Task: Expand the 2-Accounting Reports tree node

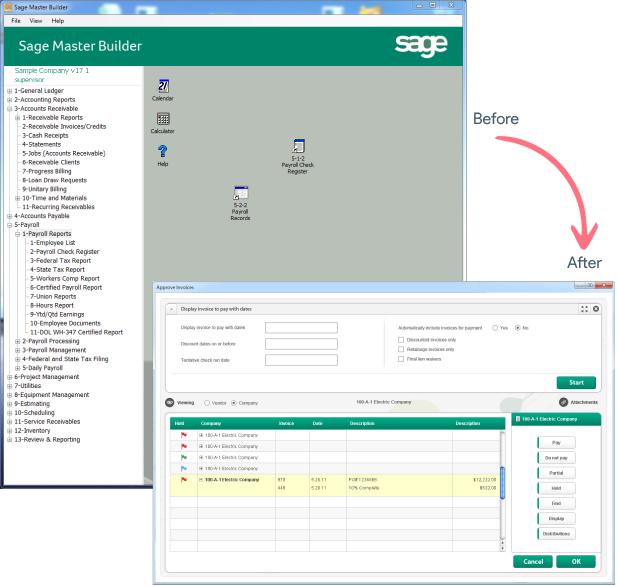Action: click(9, 100)
